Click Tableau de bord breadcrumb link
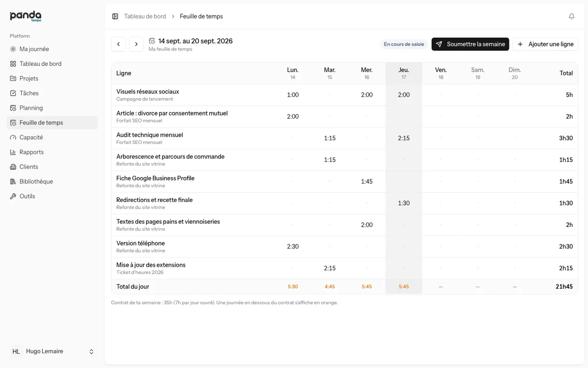This screenshot has height=368, width=588. pyautogui.click(x=145, y=17)
